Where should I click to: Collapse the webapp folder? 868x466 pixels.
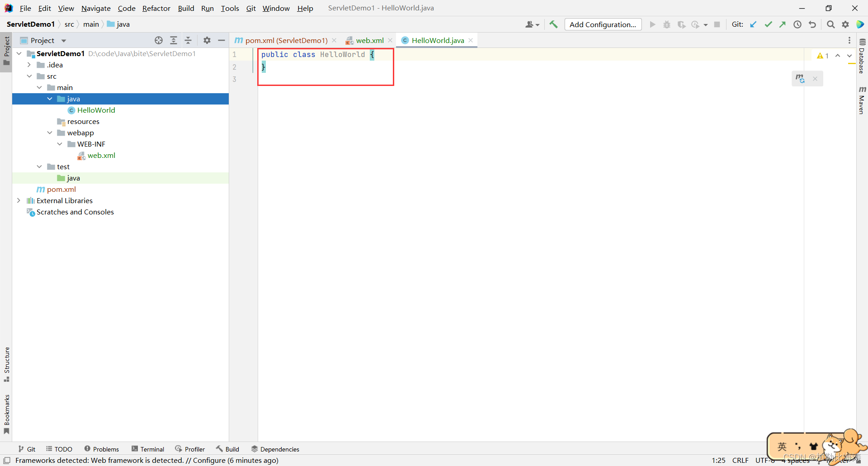[x=50, y=133]
